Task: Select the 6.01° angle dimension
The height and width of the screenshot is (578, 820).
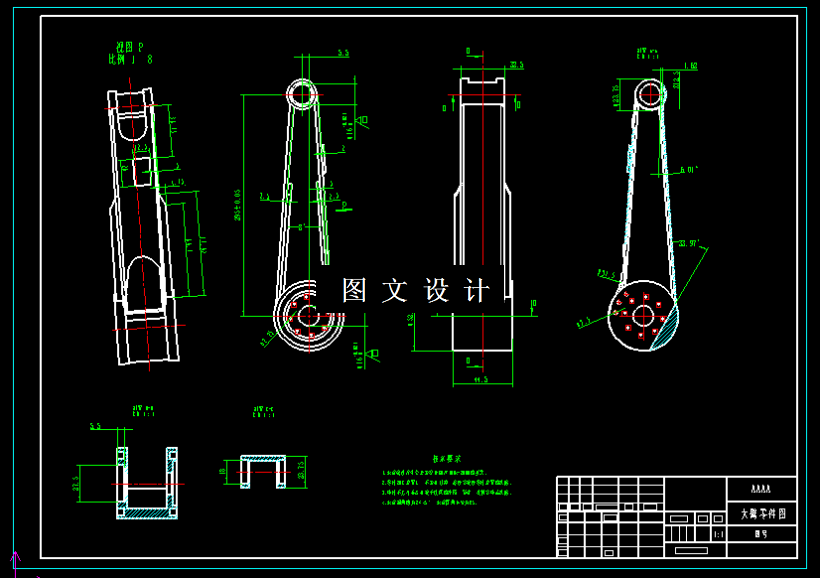Action: [689, 170]
